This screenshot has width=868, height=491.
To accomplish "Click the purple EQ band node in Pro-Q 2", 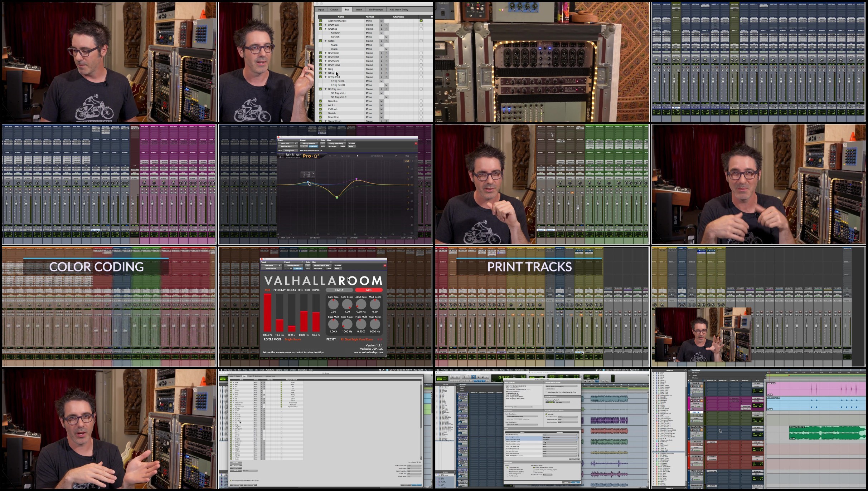I will (x=357, y=179).
